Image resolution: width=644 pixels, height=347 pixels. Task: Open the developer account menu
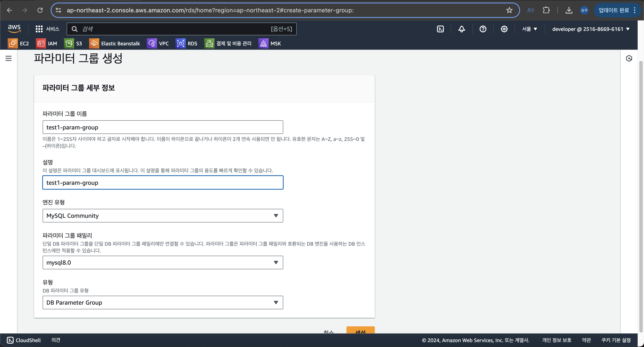[x=591, y=29]
